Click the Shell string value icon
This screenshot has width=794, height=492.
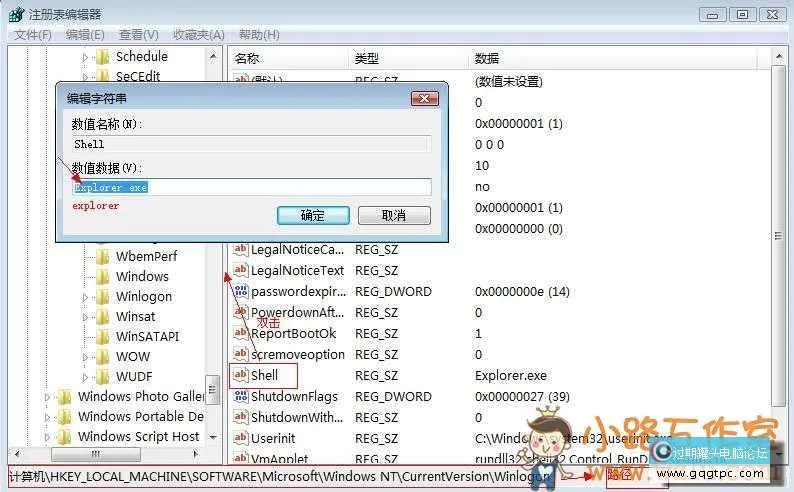click(x=241, y=375)
